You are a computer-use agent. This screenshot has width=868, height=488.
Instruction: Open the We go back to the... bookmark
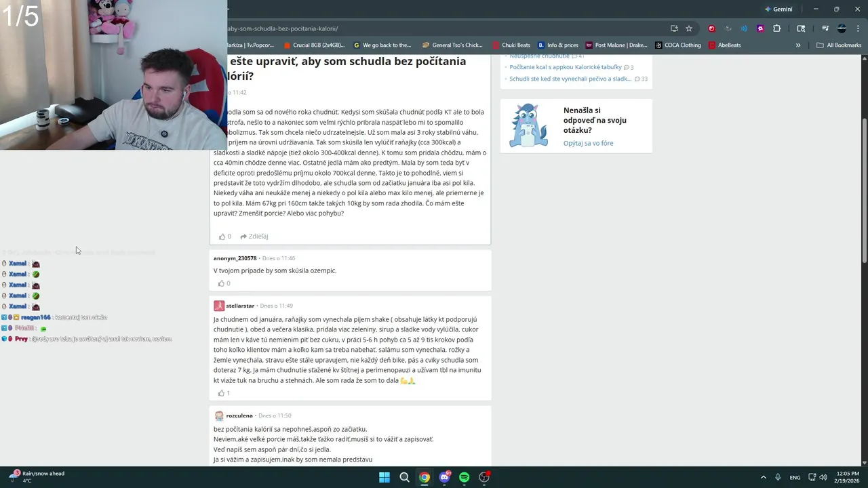(382, 45)
